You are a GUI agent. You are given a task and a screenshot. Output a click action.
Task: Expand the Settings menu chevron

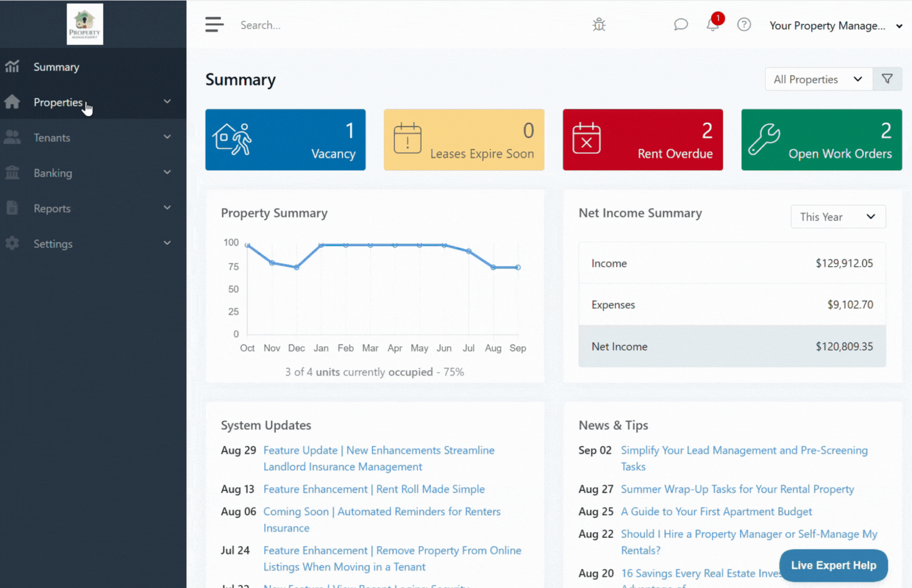pos(167,243)
